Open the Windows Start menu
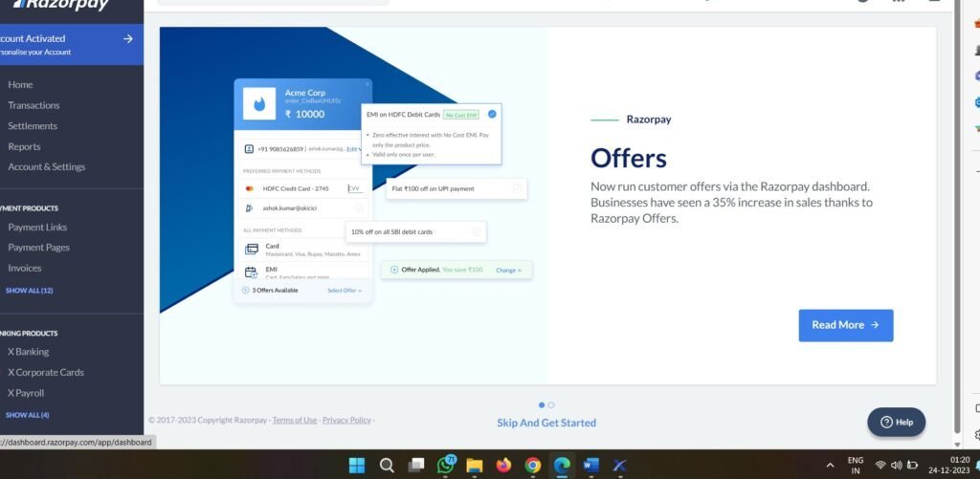 [x=357, y=466]
